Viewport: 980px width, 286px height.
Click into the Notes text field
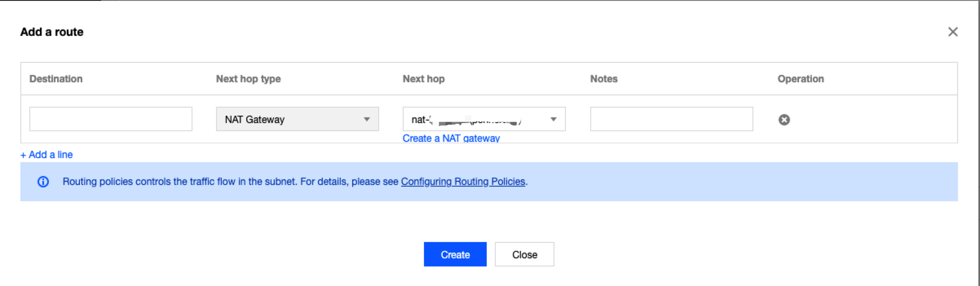click(671, 119)
